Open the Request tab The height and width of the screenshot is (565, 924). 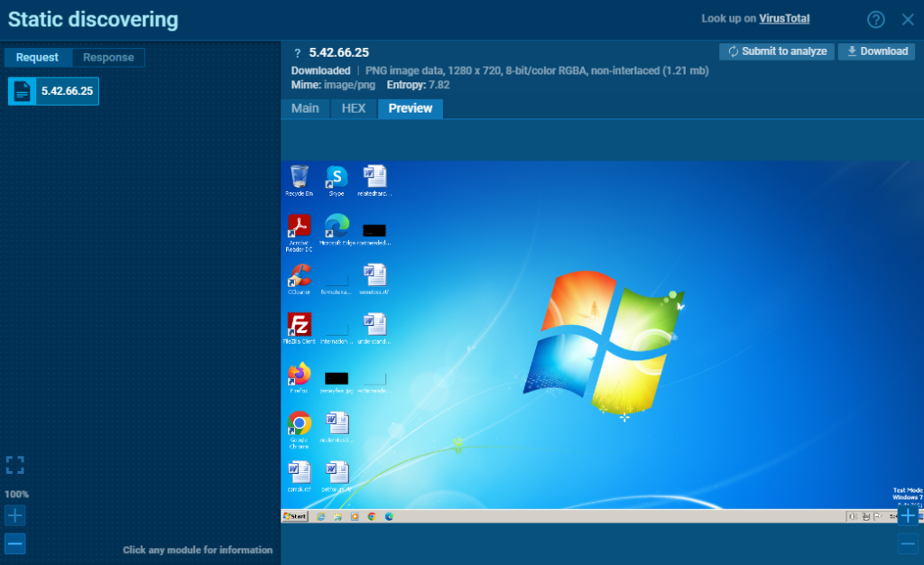(x=37, y=57)
